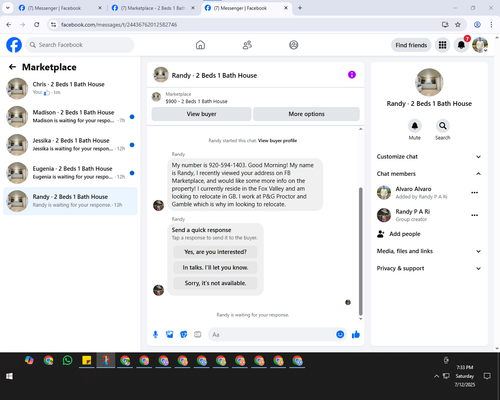Open browser profile icon in toolbar
The width and height of the screenshot is (500, 400).
click(x=477, y=25)
